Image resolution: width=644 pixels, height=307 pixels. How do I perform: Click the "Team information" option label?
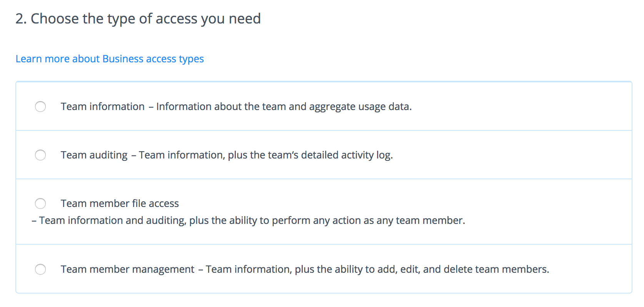(102, 107)
